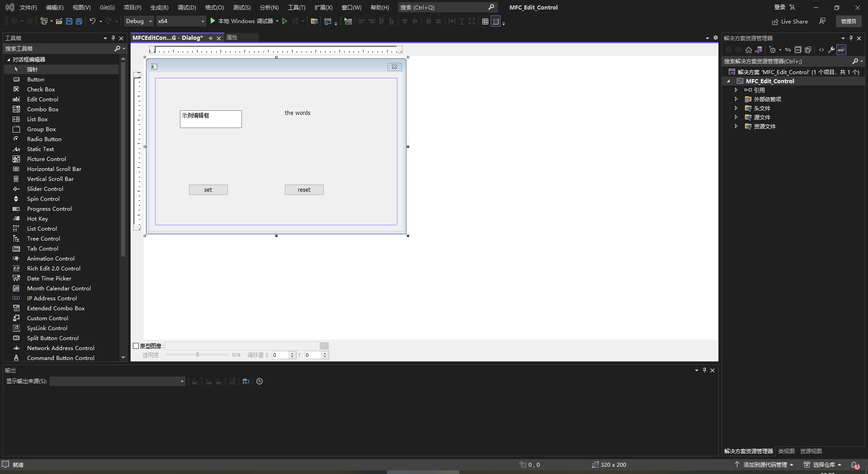The width and height of the screenshot is (868, 474).
Task: Click the transparency slider handle
Action: 198,355
